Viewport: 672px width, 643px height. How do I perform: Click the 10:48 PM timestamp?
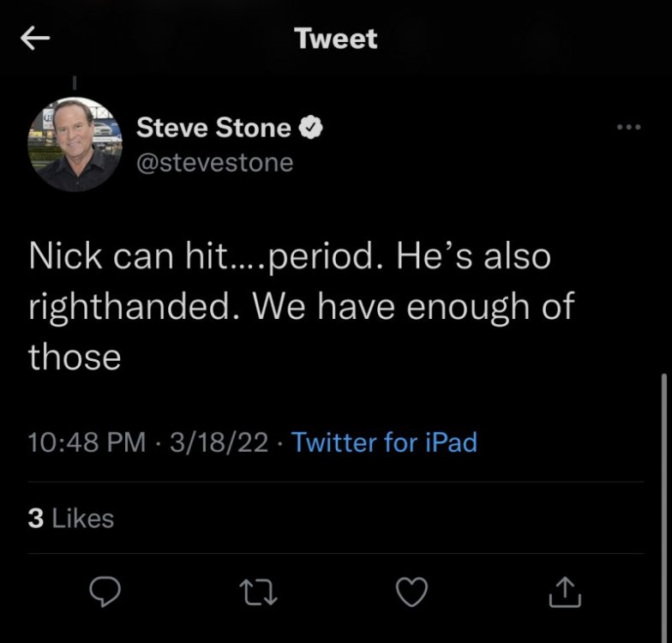point(87,442)
